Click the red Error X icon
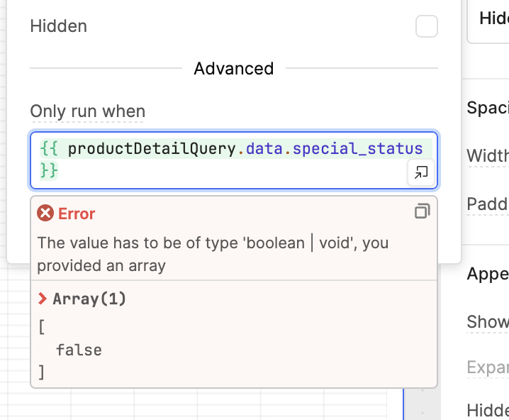Image resolution: width=509 pixels, height=420 pixels. (45, 213)
